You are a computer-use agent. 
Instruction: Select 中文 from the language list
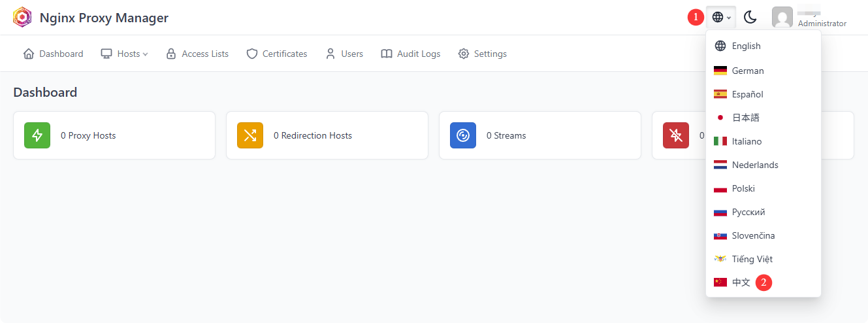tap(741, 282)
